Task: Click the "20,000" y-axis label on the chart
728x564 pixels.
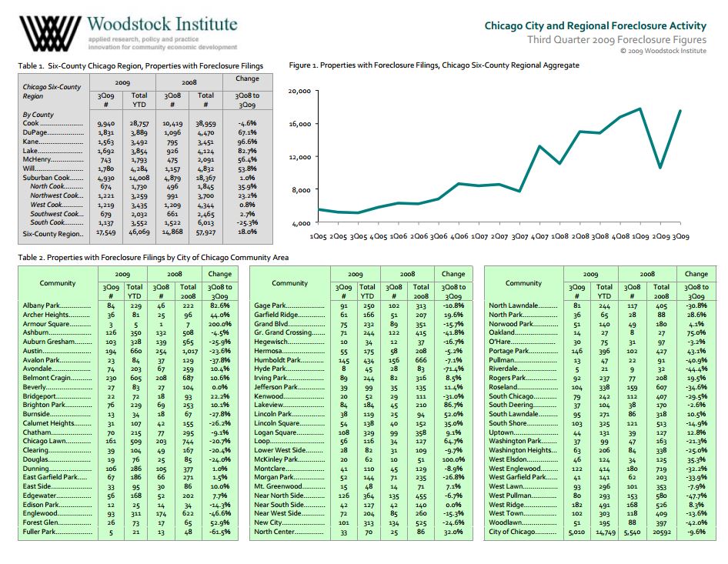Action: 299,91
